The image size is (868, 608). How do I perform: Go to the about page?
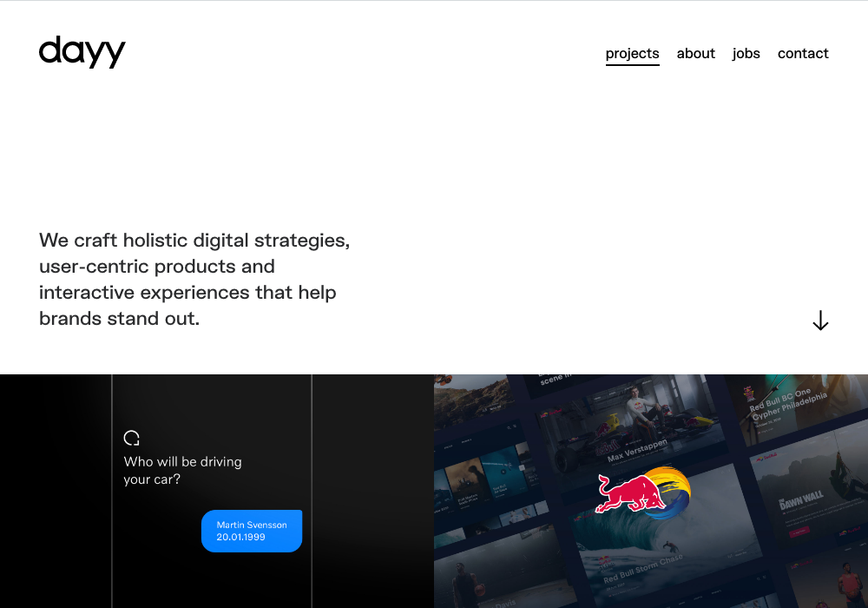(696, 54)
